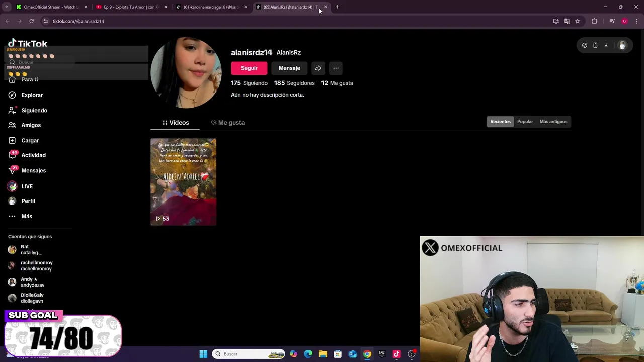This screenshot has height=362, width=644.
Task: Open Chrome three-dot menu
Action: (x=636, y=21)
